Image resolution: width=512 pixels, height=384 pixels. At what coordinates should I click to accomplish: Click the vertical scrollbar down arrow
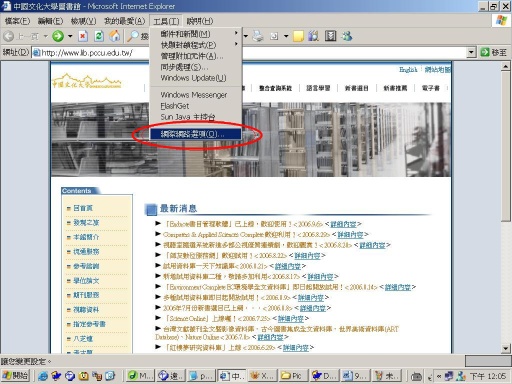506,349
